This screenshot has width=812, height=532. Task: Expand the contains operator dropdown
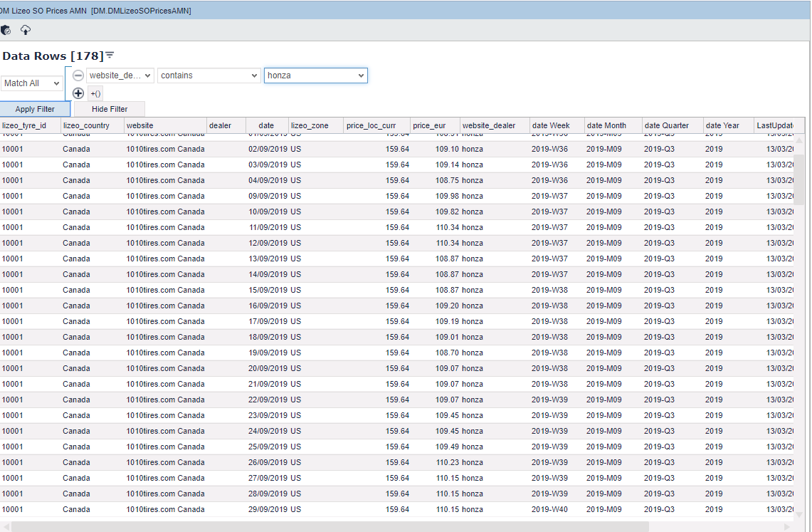pyautogui.click(x=209, y=75)
